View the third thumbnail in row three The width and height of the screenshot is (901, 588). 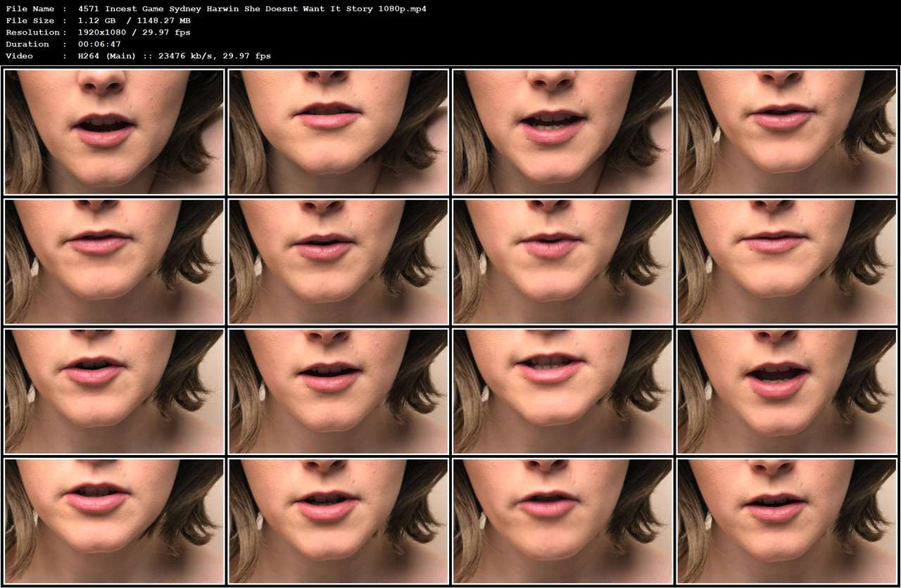[x=562, y=392]
